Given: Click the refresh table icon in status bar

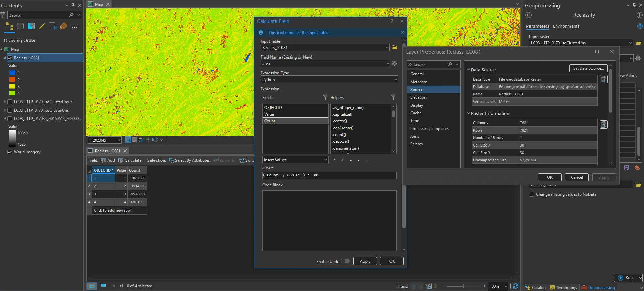Looking at the screenshot, I should pos(515,286).
